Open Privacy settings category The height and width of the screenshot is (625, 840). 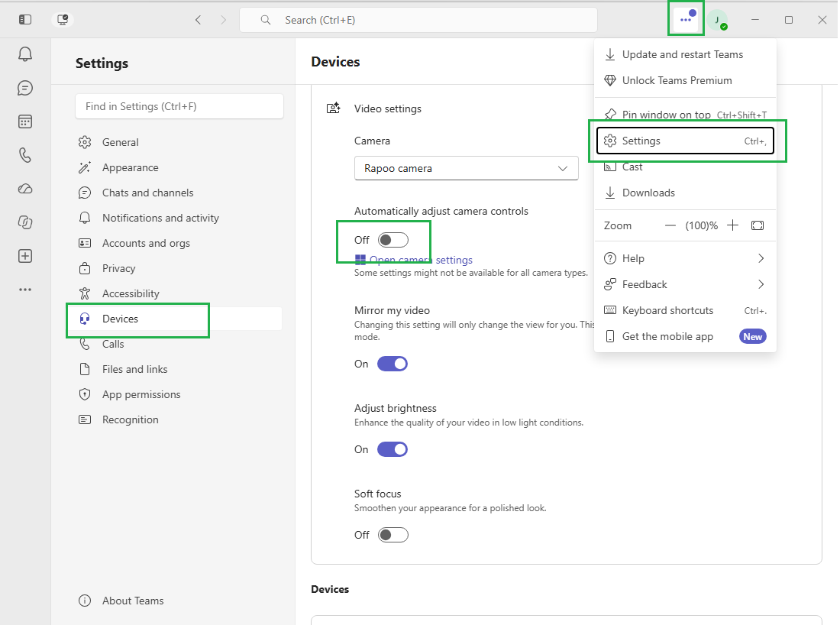coord(179,268)
